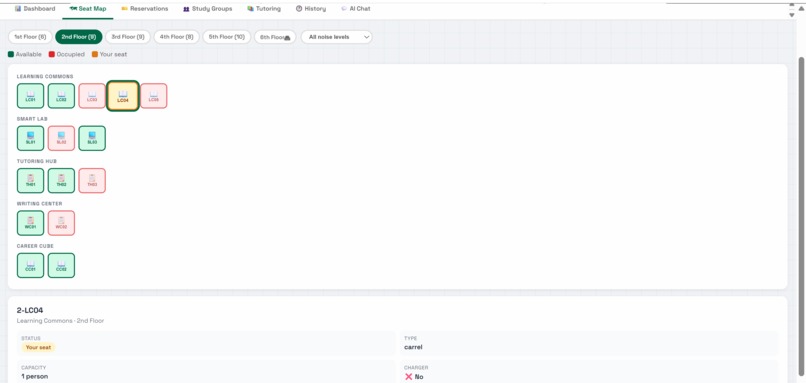This screenshot has width=806, height=383.
Task: Show 3rd Floor seats
Action: (128, 37)
